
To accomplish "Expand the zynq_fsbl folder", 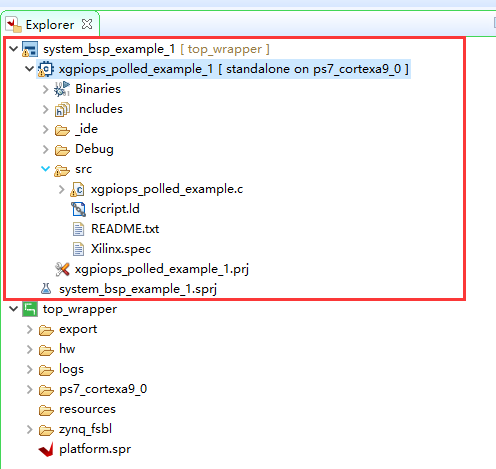I will 30,429.
